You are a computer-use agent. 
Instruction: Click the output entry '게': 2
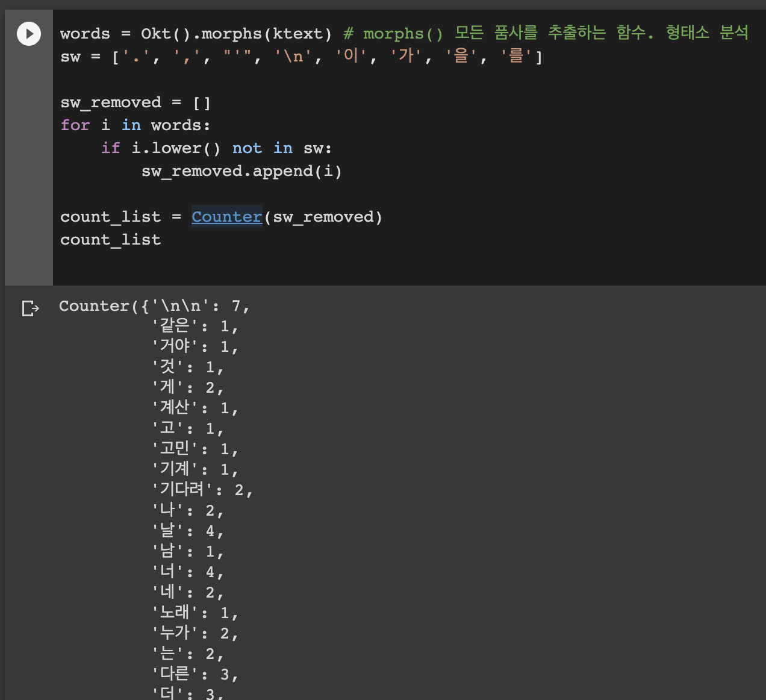tap(188, 388)
